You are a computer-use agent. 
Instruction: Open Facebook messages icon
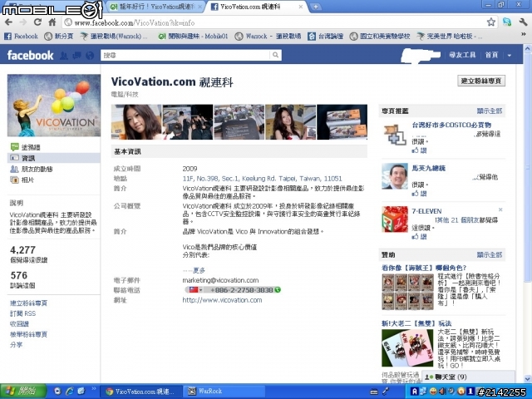(76, 56)
